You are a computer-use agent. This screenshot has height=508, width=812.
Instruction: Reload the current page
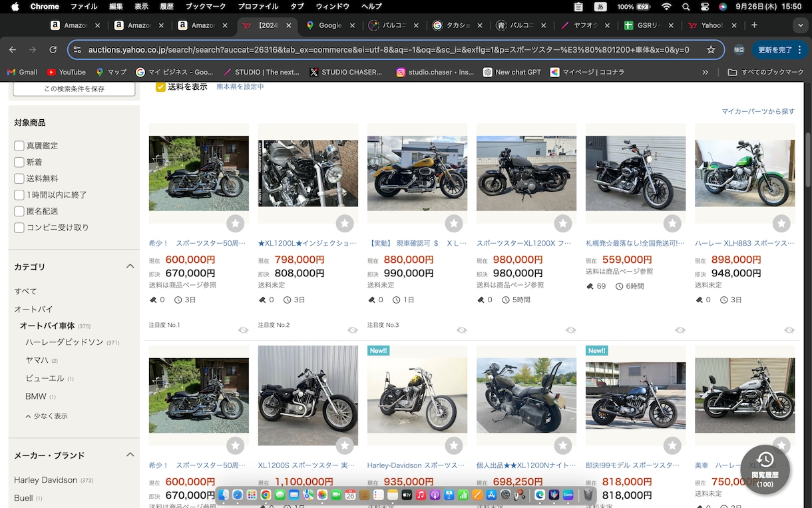(x=54, y=49)
